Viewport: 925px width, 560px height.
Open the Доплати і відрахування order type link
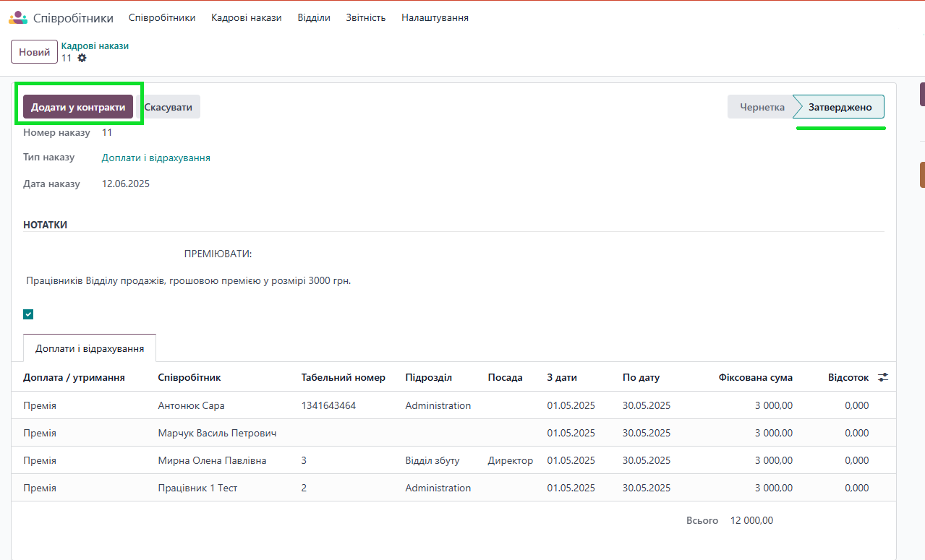pos(156,158)
